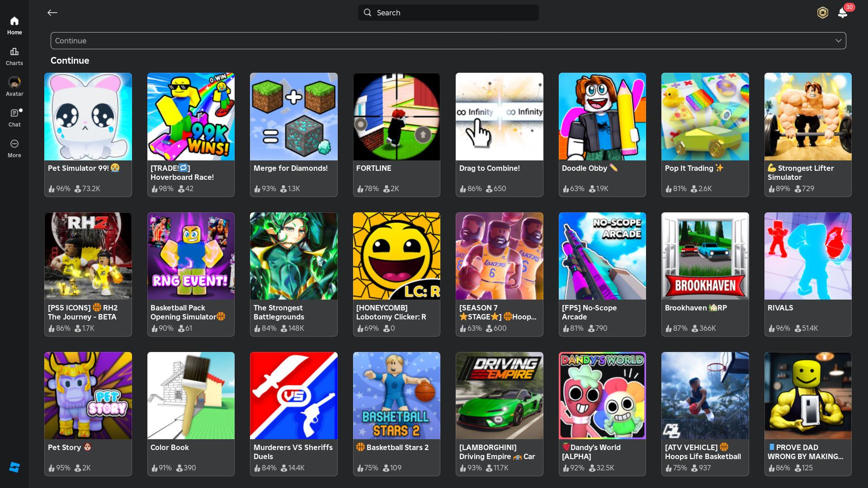The width and height of the screenshot is (868, 488).
Task: Select the RIVALS game thumbnail
Action: 807,256
